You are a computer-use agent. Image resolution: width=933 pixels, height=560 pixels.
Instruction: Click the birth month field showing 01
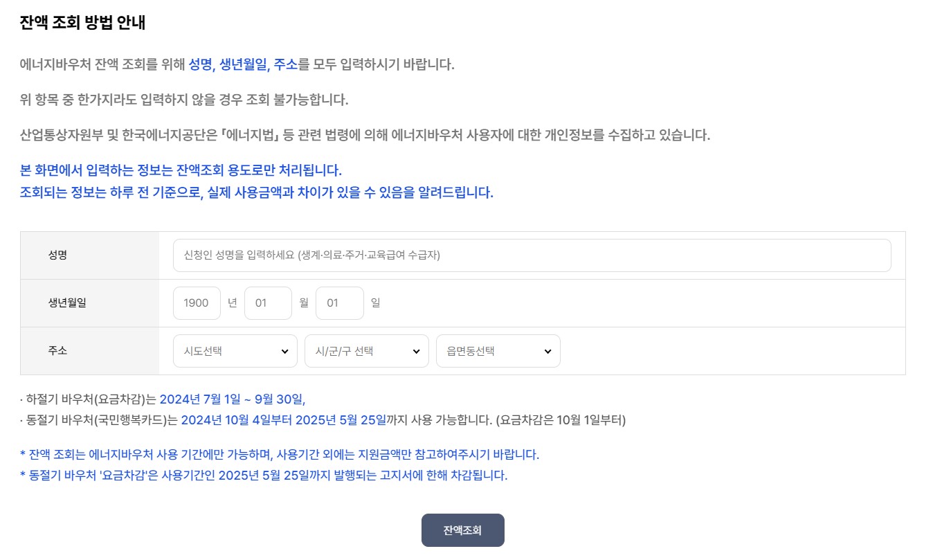click(268, 302)
